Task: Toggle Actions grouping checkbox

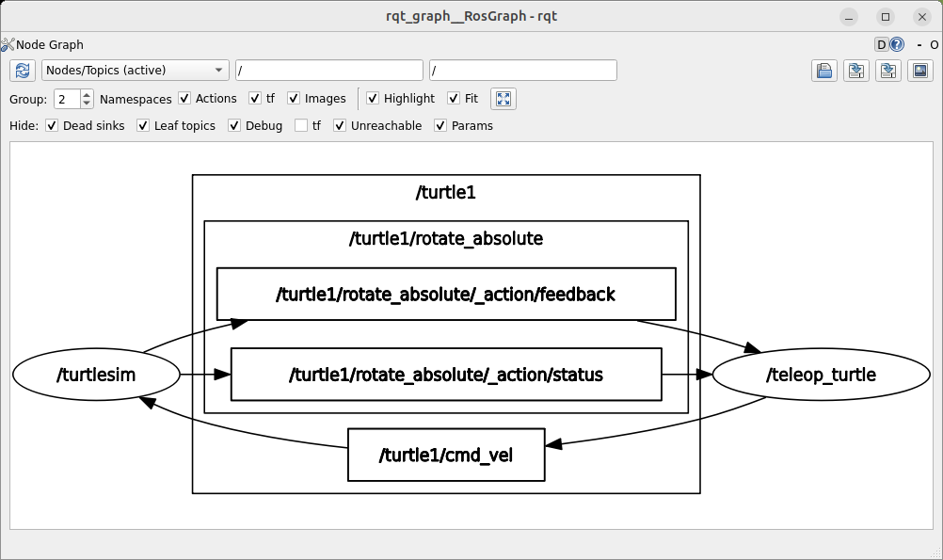Action: click(x=184, y=98)
